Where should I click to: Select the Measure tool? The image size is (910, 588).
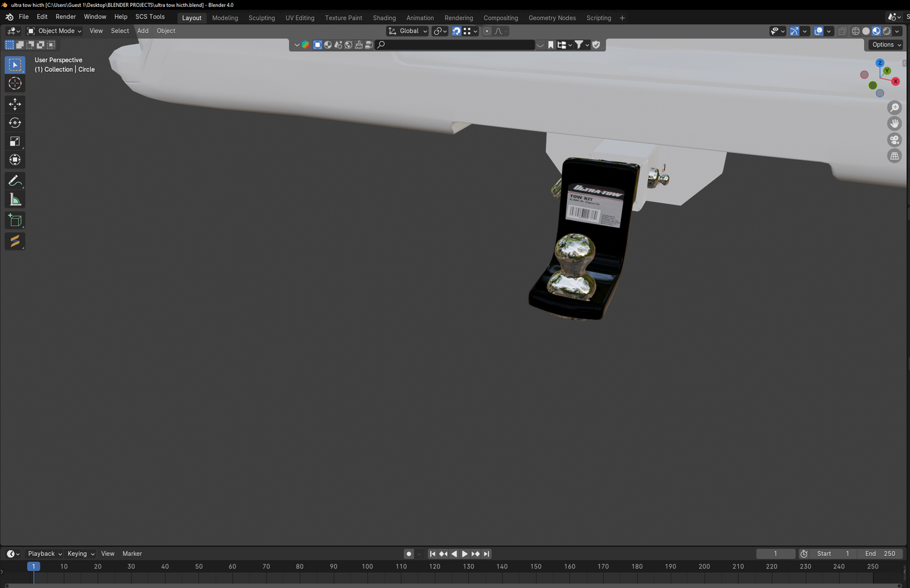15,200
